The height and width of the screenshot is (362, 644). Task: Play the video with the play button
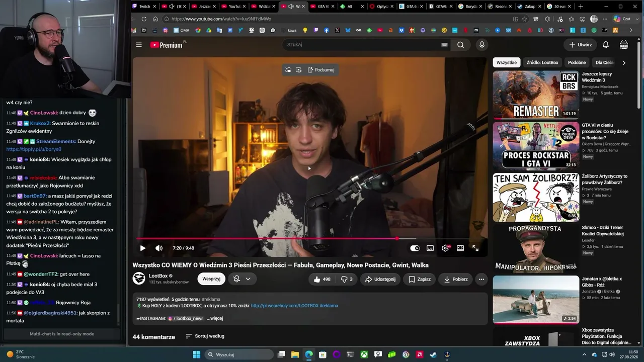pyautogui.click(x=143, y=248)
